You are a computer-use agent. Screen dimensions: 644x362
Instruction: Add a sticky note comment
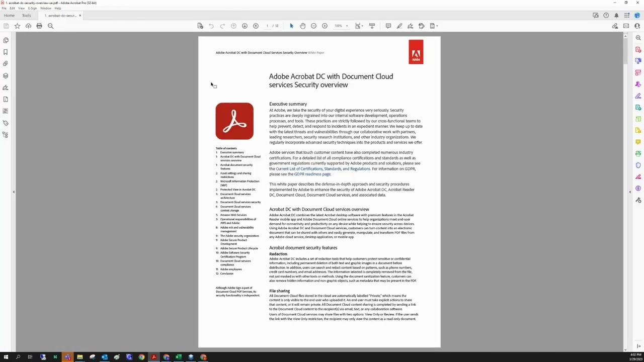388,26
